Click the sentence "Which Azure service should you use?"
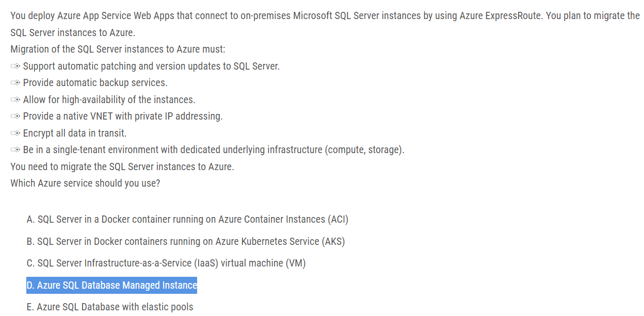Screen dimensions: 644x316 [x=85, y=184]
